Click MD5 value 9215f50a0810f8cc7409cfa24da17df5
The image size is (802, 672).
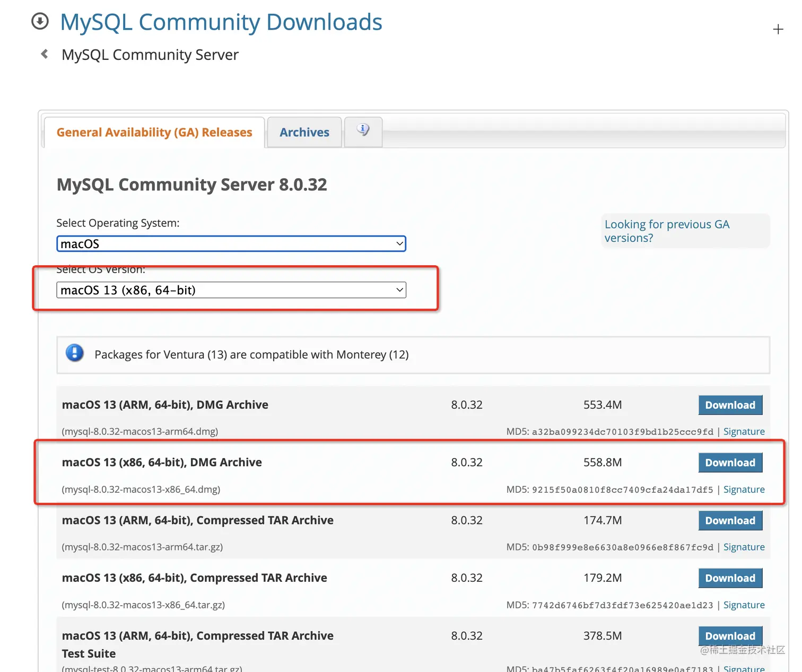click(x=623, y=490)
